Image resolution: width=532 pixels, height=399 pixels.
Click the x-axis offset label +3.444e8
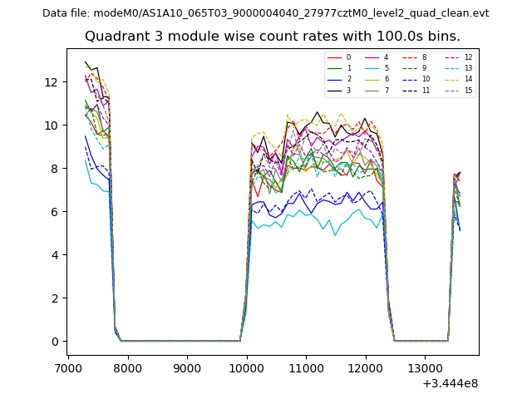pos(451,383)
